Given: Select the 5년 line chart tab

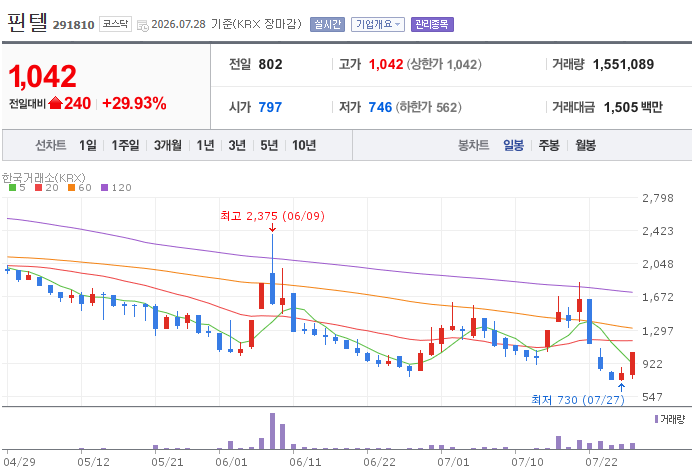Looking at the screenshot, I should 269,145.
